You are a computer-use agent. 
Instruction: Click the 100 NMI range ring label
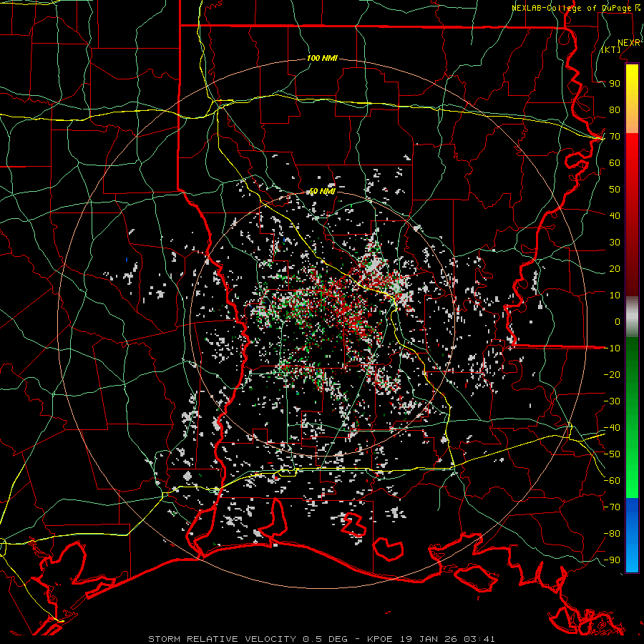(322, 58)
